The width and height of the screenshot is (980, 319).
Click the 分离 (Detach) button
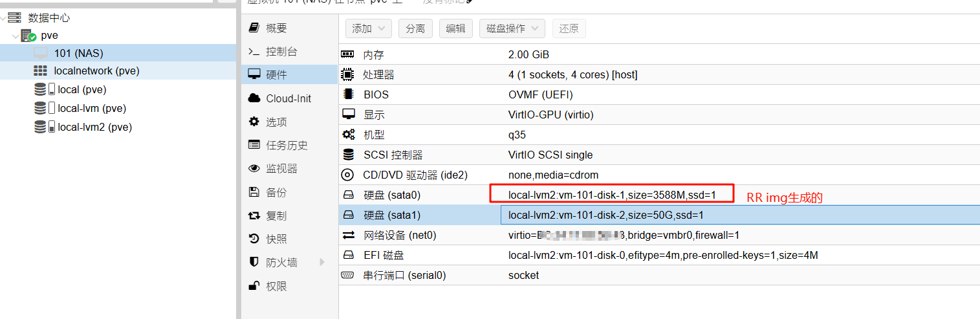pos(415,28)
